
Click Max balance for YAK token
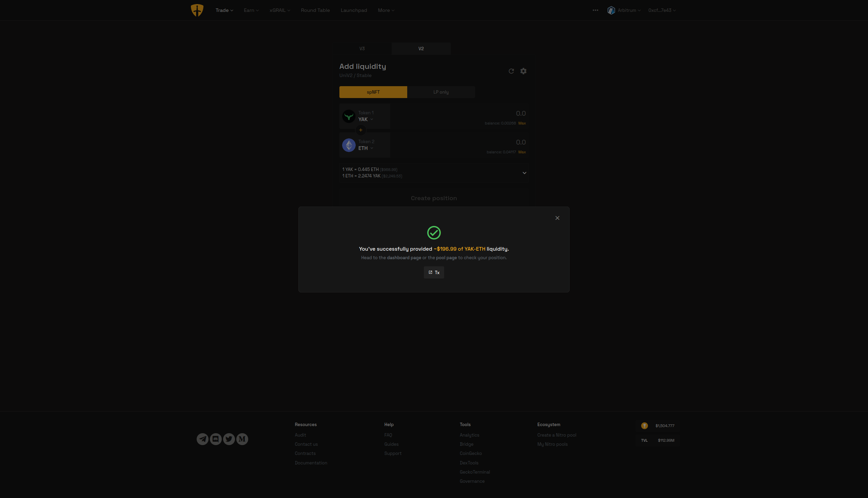point(521,123)
